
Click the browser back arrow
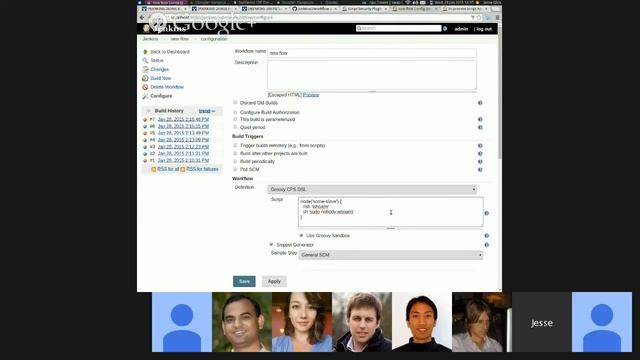point(142,18)
